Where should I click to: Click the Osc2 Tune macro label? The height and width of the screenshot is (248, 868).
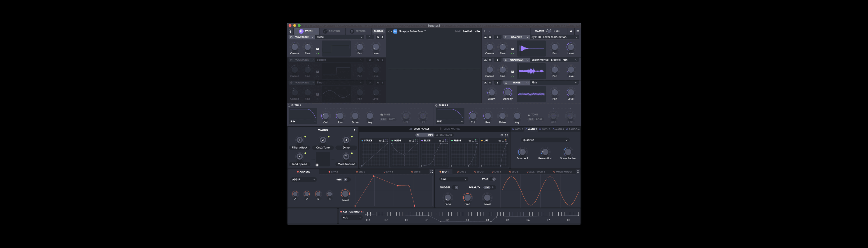point(323,148)
